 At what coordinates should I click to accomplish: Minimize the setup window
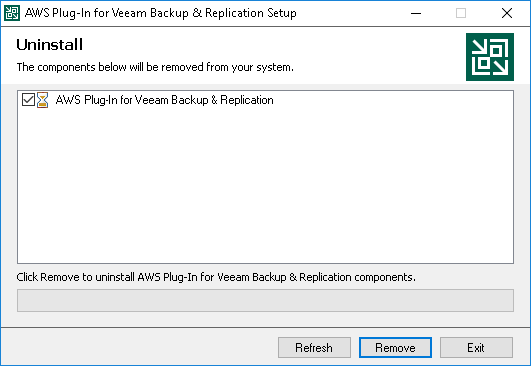pos(416,13)
